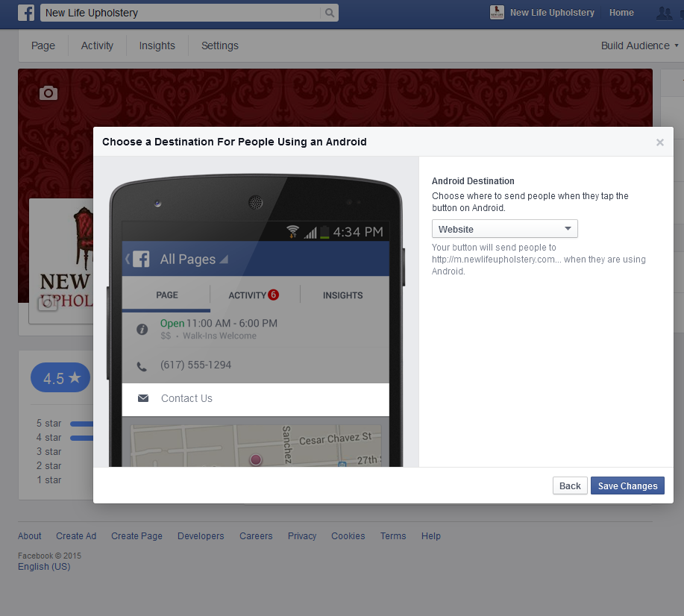
Task: Click the info icon beside opening hours
Action: pyautogui.click(x=142, y=330)
